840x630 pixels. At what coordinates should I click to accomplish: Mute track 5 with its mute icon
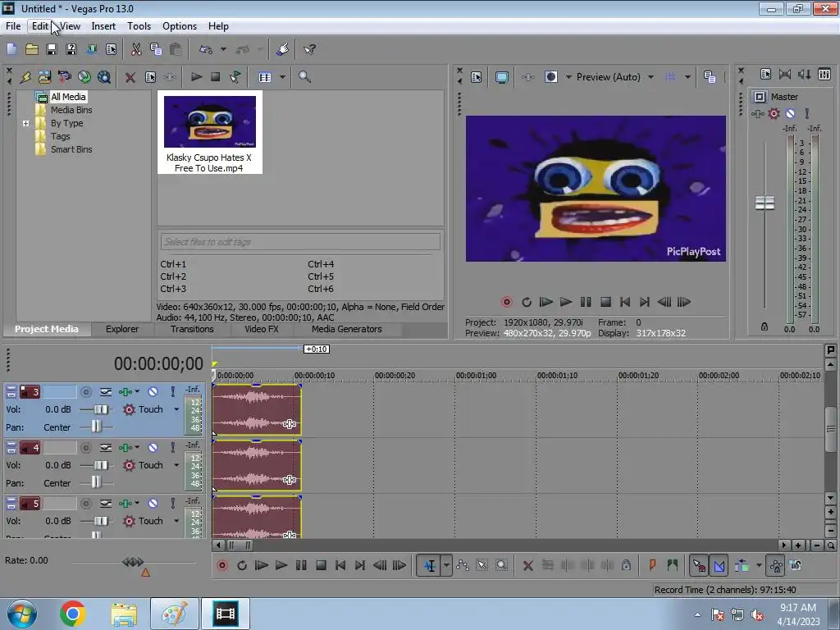point(153,503)
